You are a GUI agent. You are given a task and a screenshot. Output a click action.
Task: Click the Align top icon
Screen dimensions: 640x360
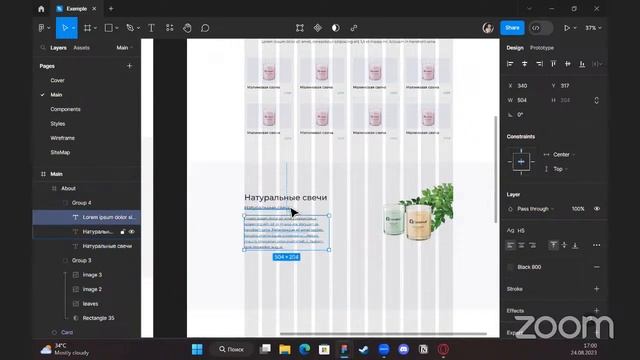[x=553, y=64]
